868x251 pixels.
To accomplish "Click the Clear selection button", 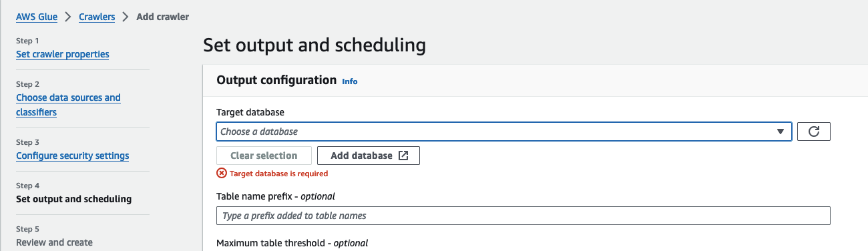I will (x=264, y=156).
